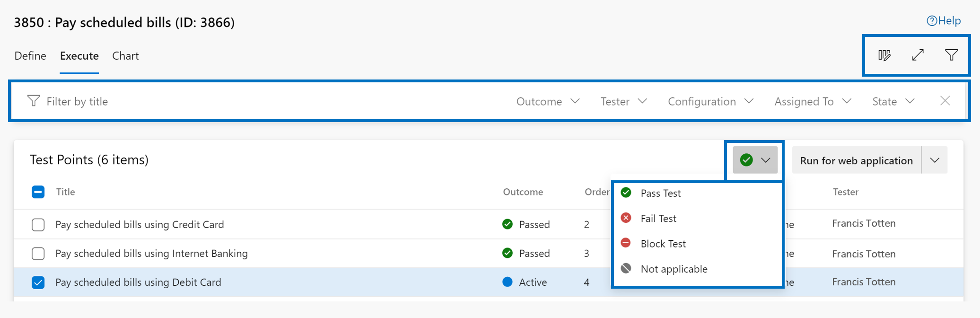Click the green Pass Test icon
The image size is (980, 318).
[626, 193]
